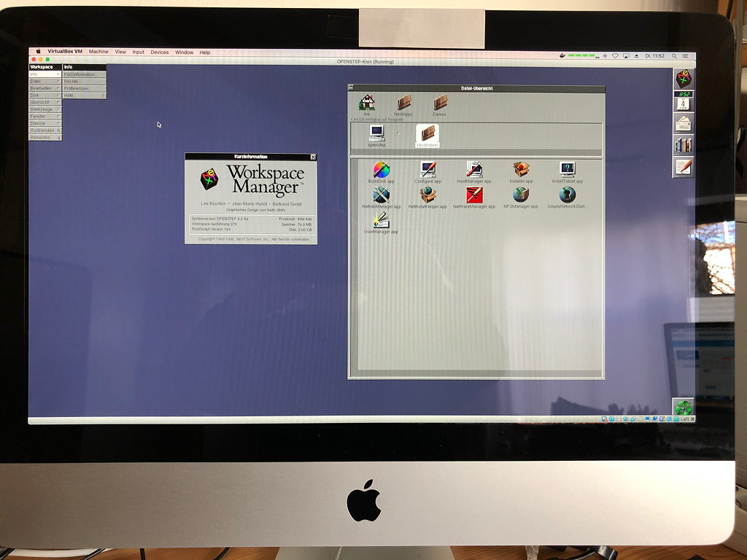Start NetInfoManager.app
Viewport: 747px width, 560px height.
point(382,195)
